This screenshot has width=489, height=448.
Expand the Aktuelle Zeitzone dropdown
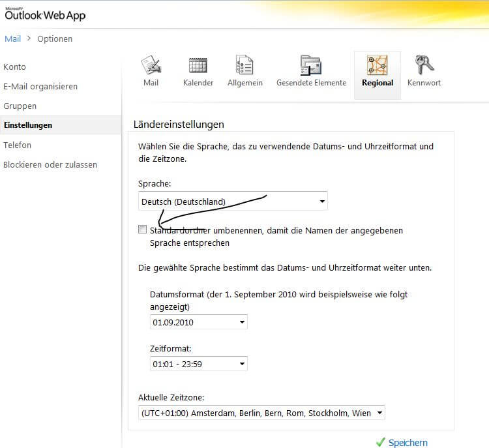261,413
